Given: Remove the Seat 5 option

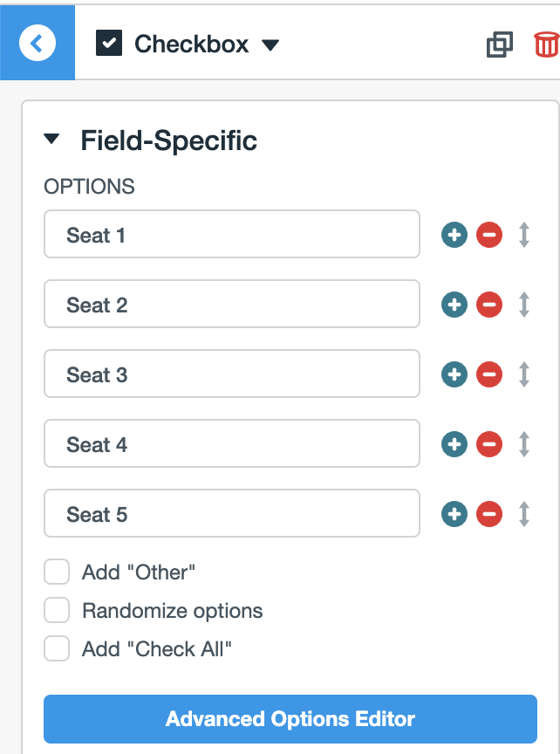Looking at the screenshot, I should tap(489, 514).
